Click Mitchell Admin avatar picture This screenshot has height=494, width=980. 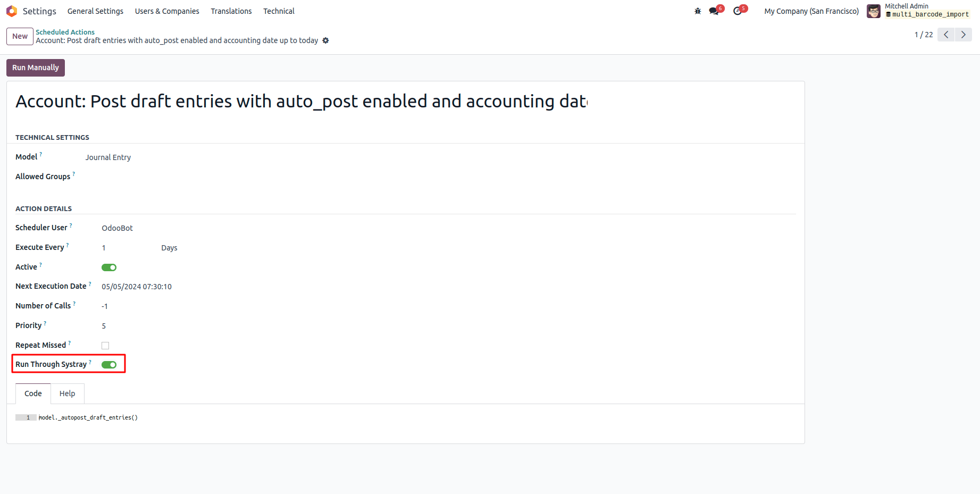[x=874, y=11]
